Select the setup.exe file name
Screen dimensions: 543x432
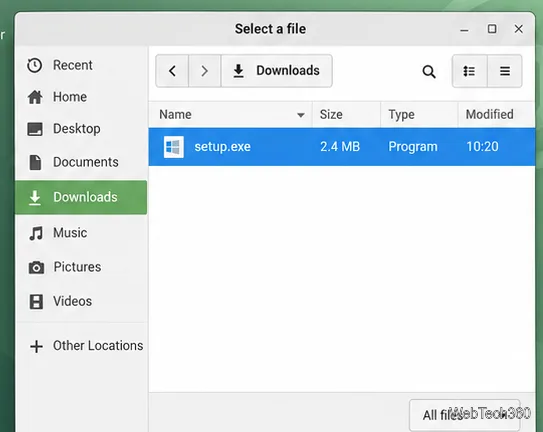[222, 147]
